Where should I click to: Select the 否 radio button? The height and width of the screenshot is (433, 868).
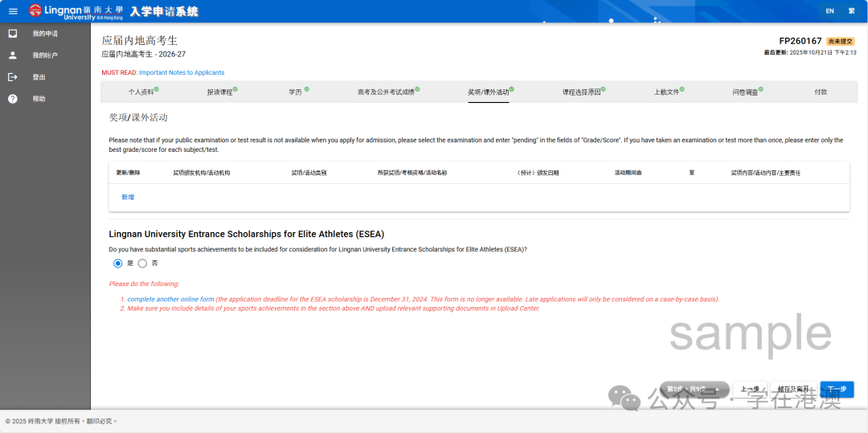(143, 263)
